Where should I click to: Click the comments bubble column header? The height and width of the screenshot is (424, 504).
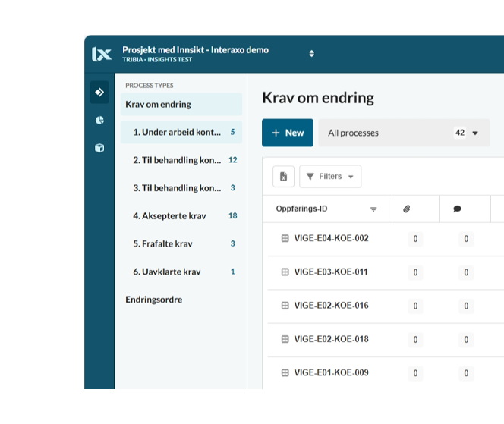457,209
